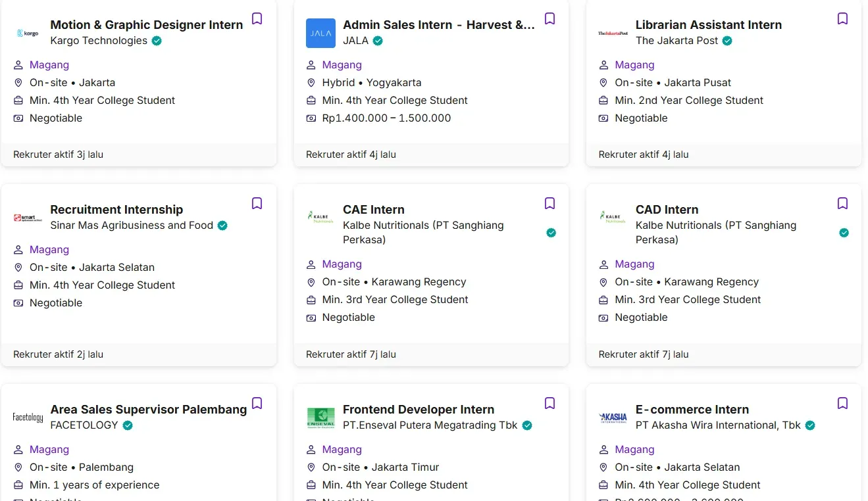The width and height of the screenshot is (868, 501).
Task: Click the FACETOLOGY company name
Action: coord(84,425)
